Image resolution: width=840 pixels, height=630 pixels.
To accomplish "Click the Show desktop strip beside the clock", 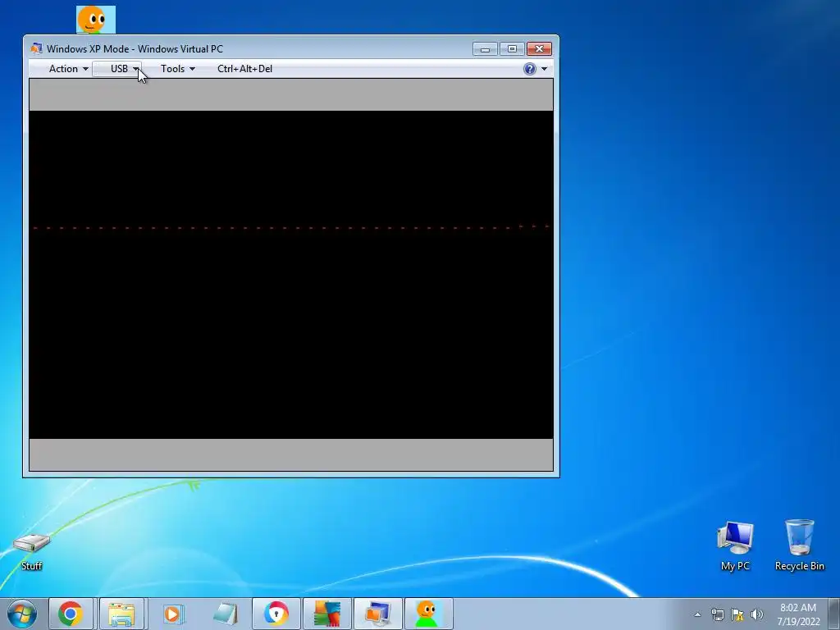I will 834,614.
